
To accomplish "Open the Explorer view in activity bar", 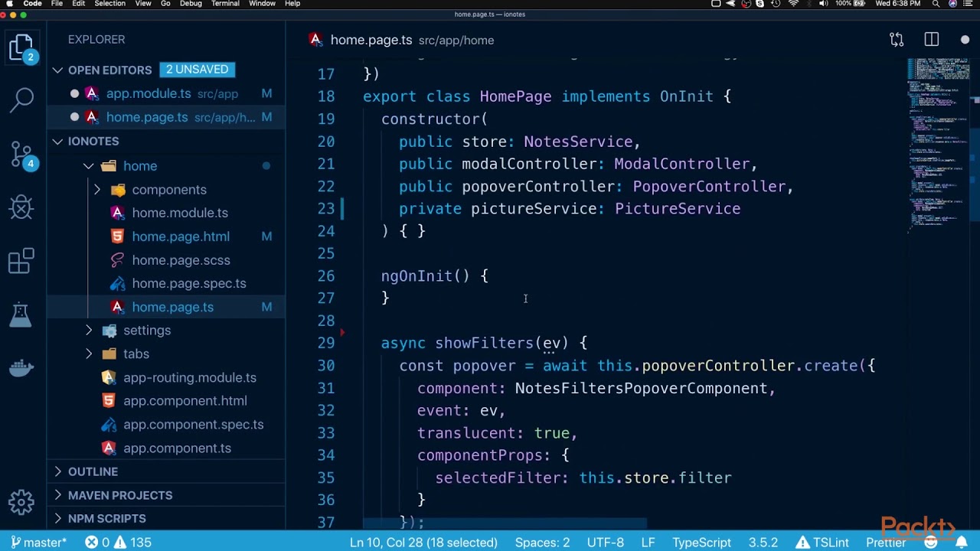I will point(21,47).
